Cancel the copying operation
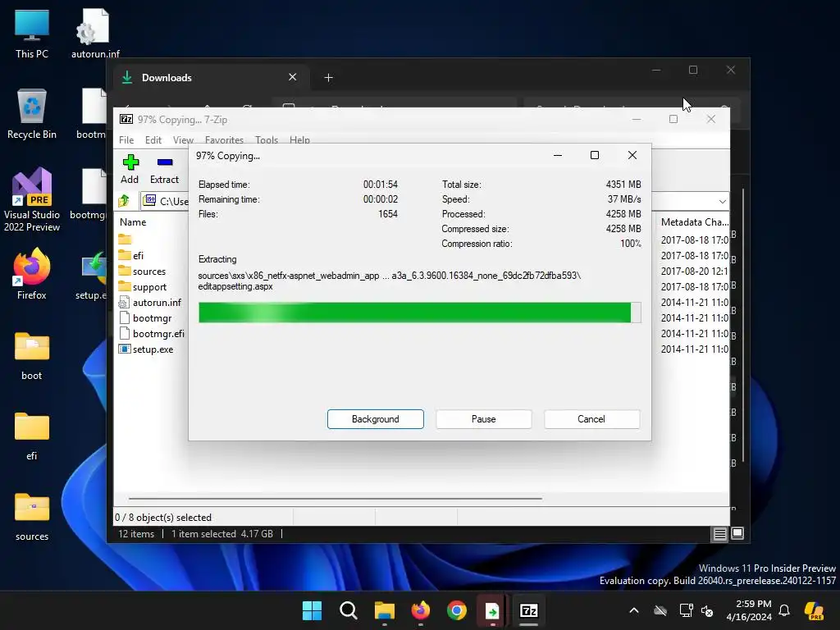 591,419
